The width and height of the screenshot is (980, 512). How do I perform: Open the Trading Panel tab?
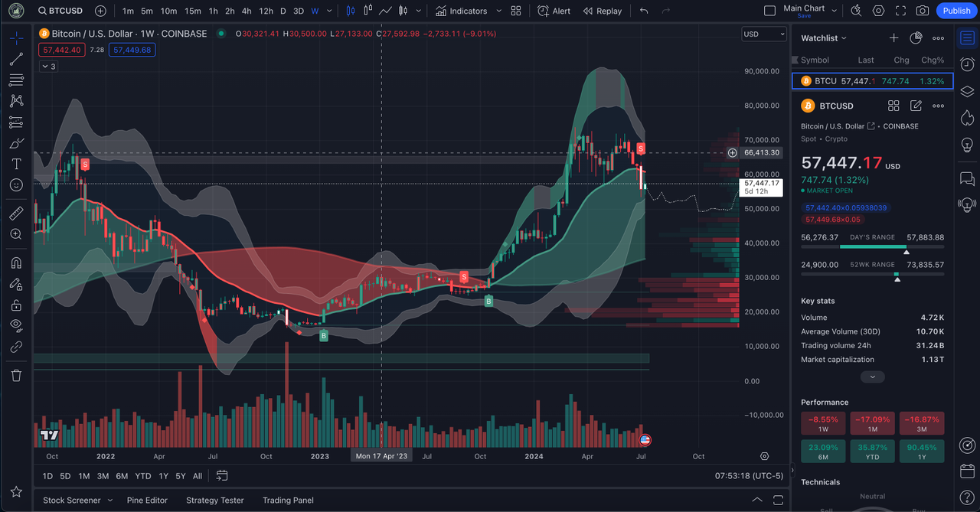coord(288,501)
